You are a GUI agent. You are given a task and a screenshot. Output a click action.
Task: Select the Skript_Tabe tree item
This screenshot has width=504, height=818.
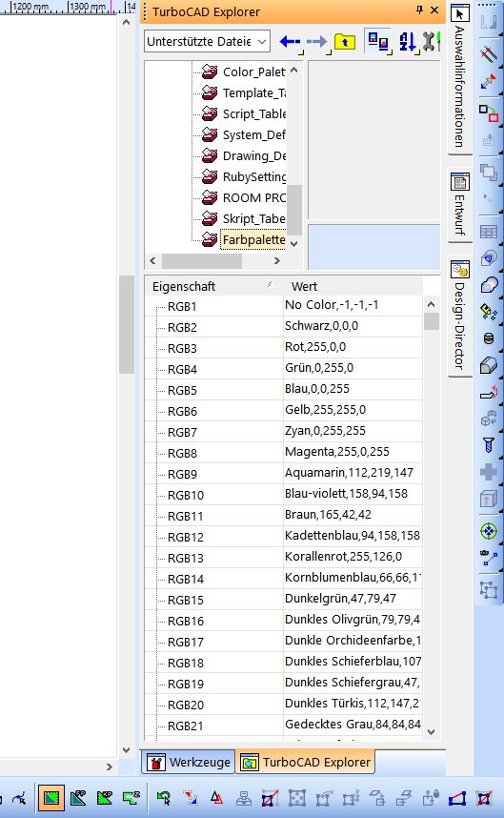(x=253, y=218)
